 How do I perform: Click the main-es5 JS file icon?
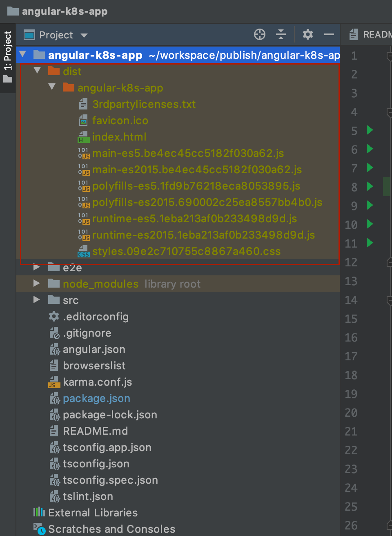pyautogui.click(x=84, y=153)
